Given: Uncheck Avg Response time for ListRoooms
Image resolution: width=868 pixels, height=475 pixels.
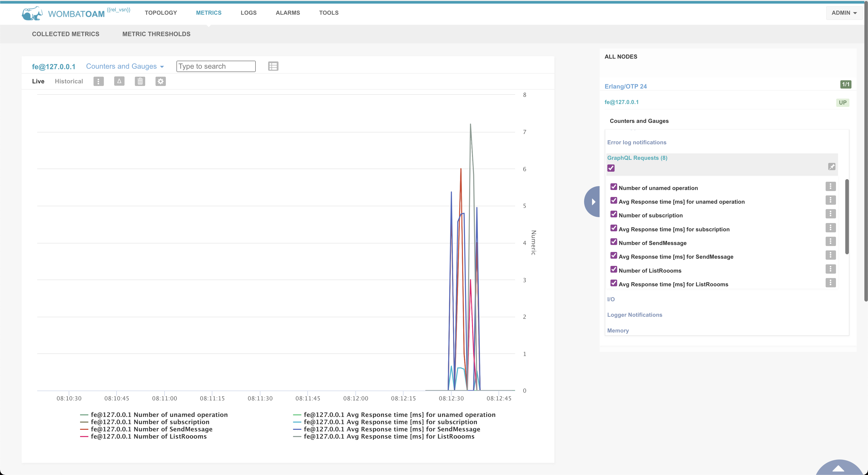Looking at the screenshot, I should point(614,283).
